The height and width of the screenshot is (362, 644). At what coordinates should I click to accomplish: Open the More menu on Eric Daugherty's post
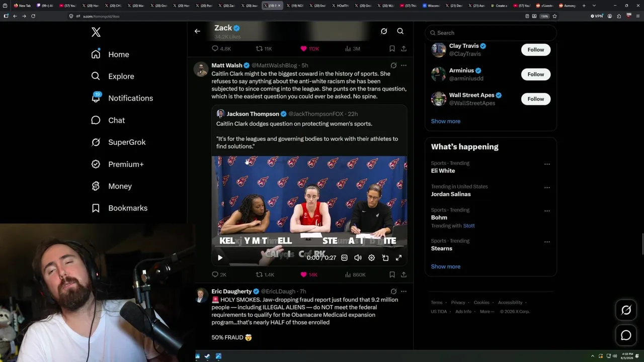(404, 291)
